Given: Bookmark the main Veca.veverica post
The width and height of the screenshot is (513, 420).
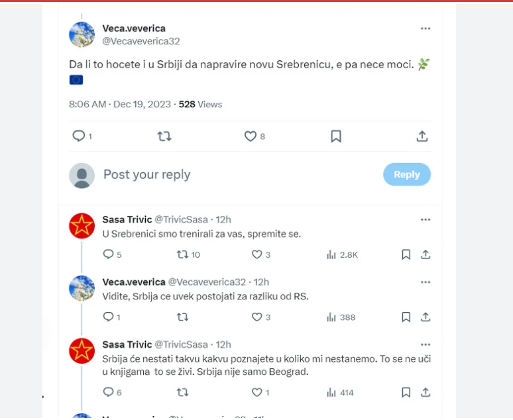Looking at the screenshot, I should (x=336, y=136).
